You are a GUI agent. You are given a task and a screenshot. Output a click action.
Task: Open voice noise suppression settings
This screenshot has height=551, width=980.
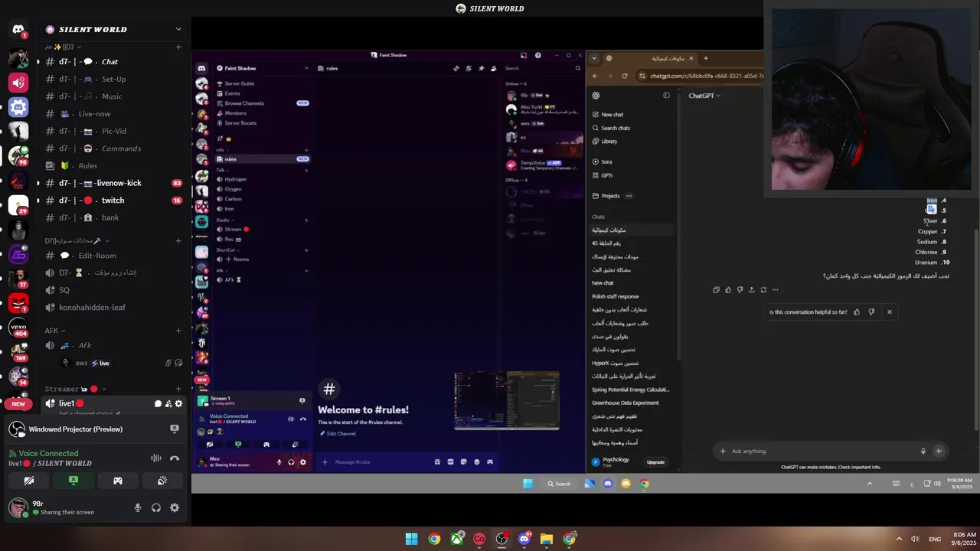click(156, 458)
